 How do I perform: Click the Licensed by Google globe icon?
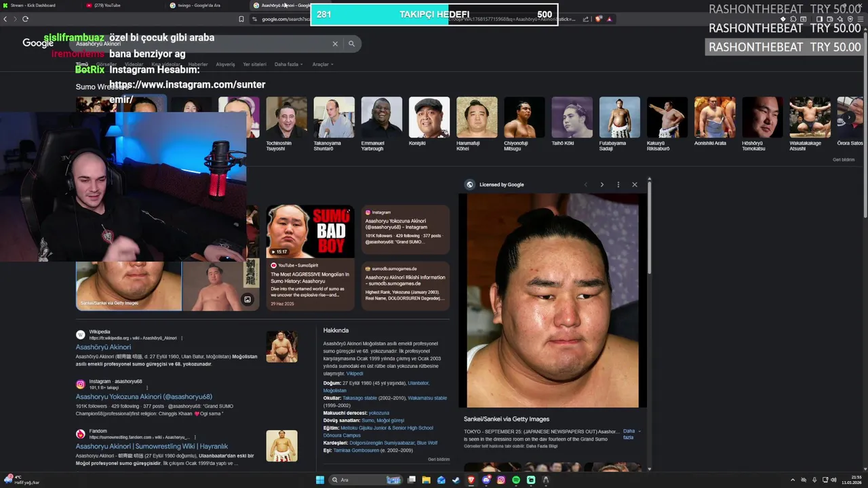(x=469, y=184)
